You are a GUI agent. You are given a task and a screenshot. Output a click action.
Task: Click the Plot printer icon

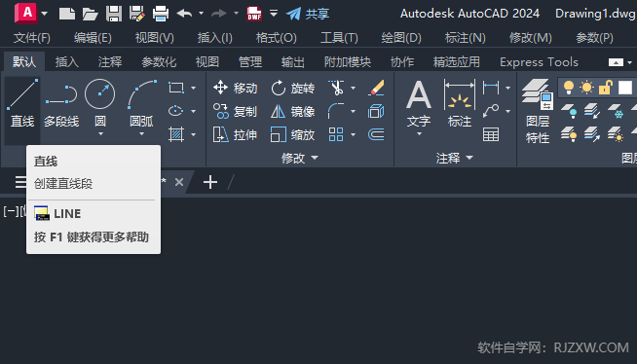click(x=161, y=14)
